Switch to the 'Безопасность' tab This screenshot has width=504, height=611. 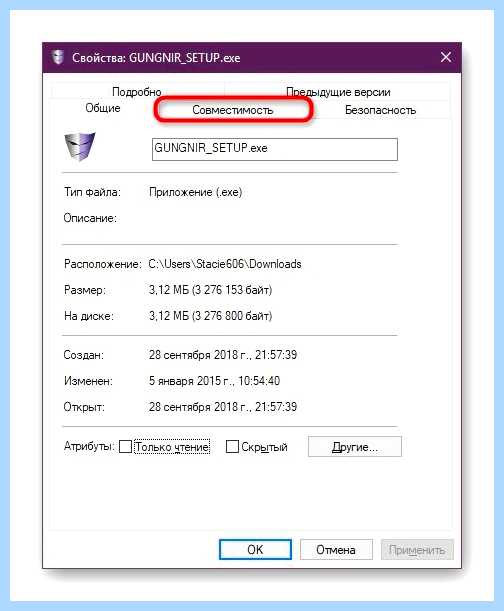click(380, 110)
